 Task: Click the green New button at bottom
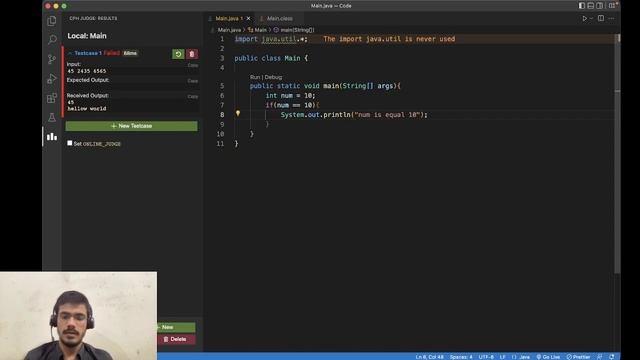coord(176,327)
